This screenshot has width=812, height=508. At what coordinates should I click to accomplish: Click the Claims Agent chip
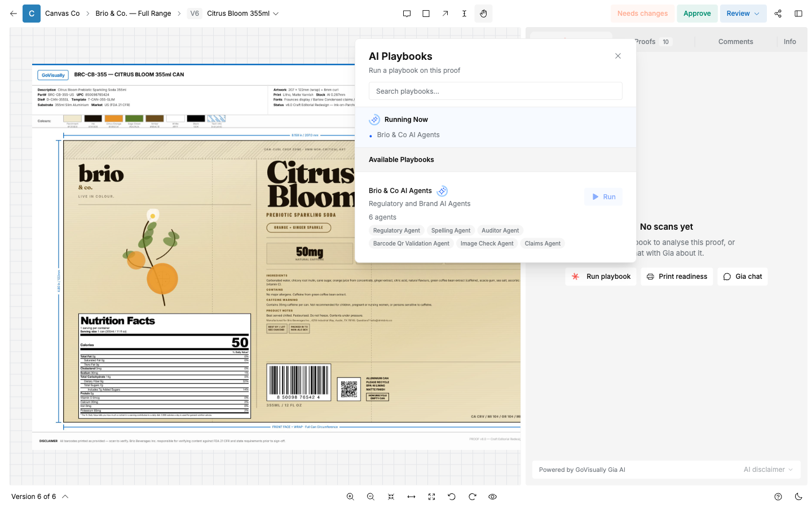(542, 243)
